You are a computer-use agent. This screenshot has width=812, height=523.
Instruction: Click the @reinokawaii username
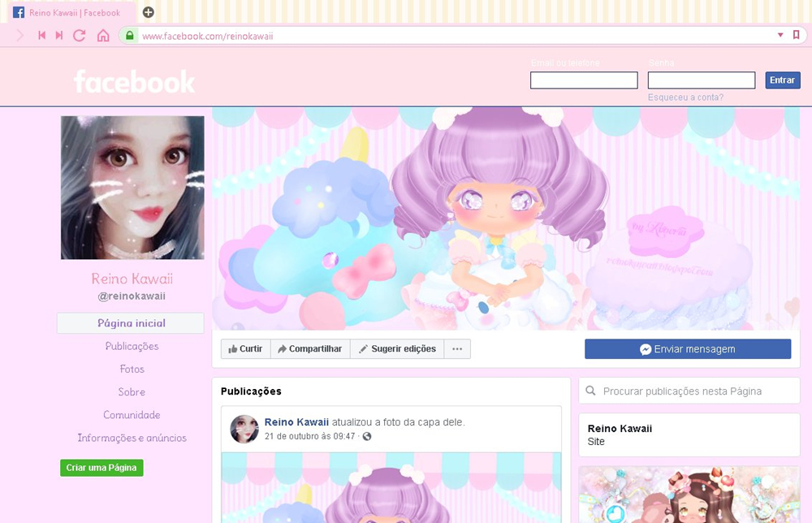coord(132,296)
